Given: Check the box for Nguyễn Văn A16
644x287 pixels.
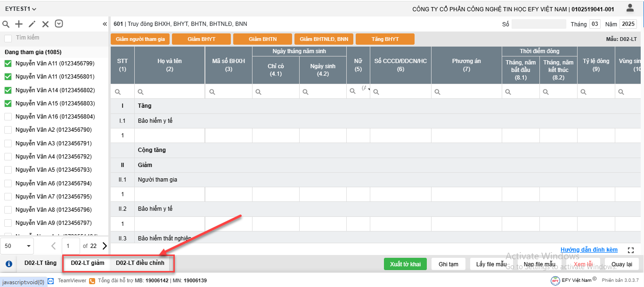Looking at the screenshot, I should pyautogui.click(x=8, y=117).
